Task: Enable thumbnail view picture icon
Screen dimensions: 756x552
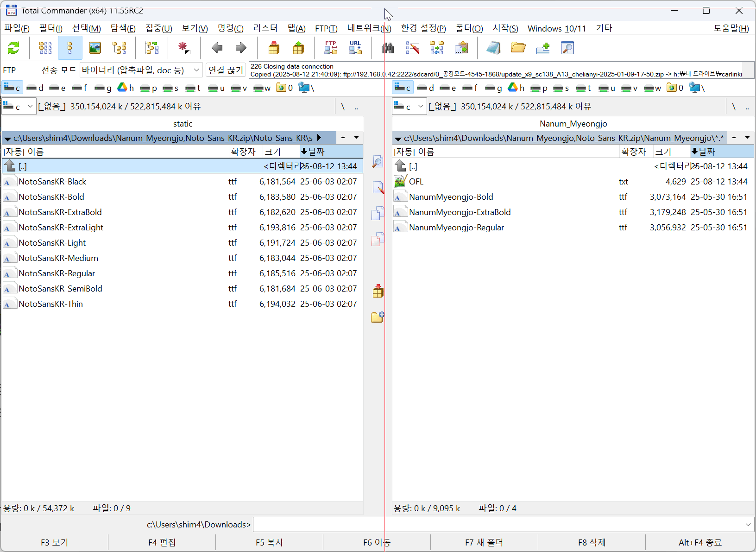Action: tap(95, 48)
